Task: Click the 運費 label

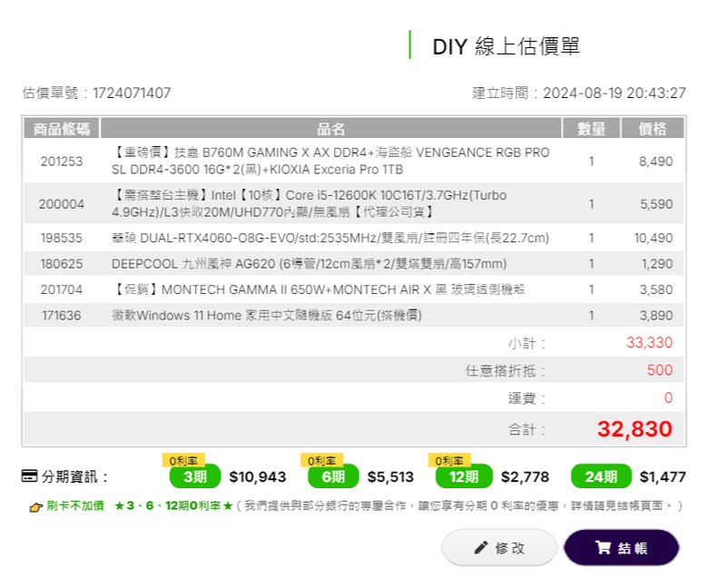Action: (x=526, y=398)
